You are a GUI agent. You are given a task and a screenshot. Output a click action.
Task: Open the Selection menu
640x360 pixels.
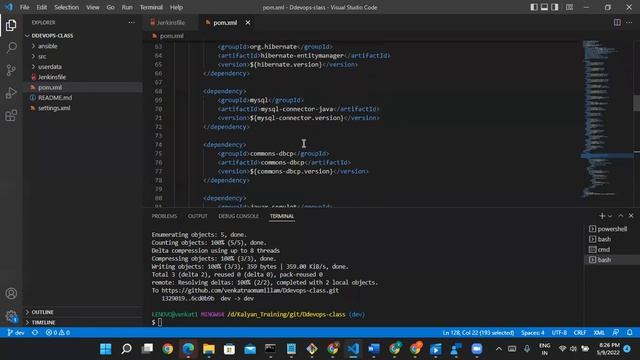click(x=67, y=7)
